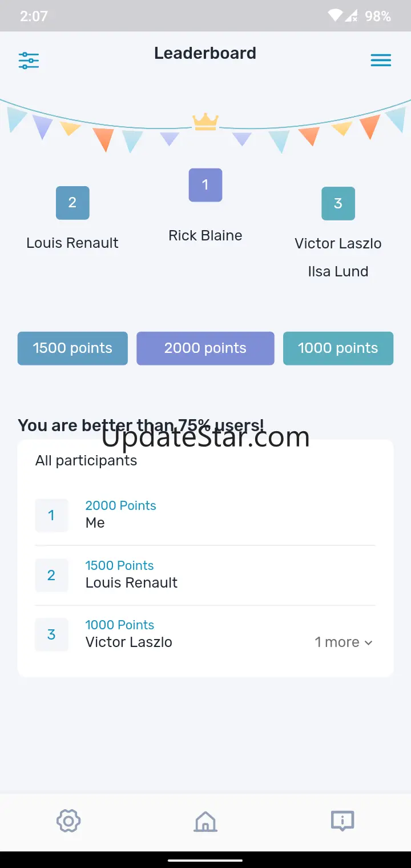411x868 pixels.
Task: Open Louis Renault's participant row
Action: coord(205,575)
